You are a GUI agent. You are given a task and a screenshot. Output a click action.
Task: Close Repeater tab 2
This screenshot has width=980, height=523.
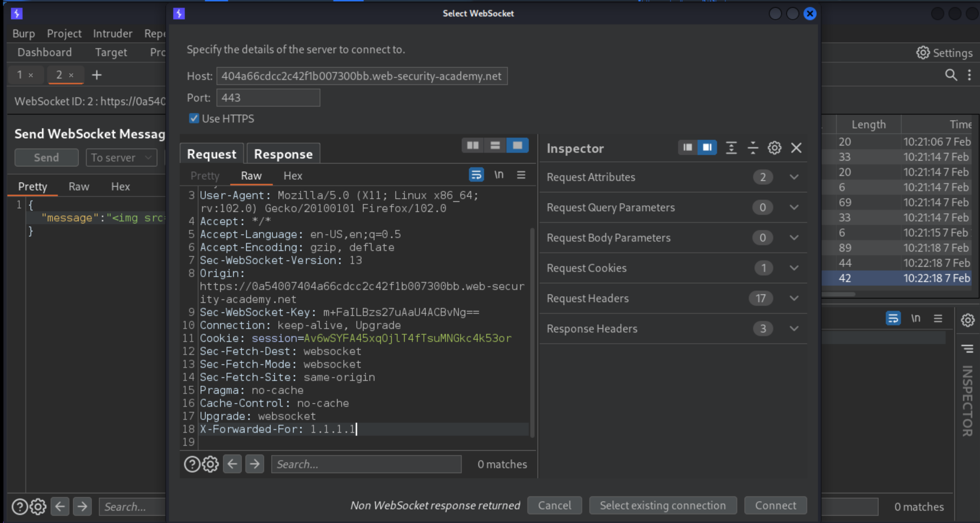[x=71, y=75]
